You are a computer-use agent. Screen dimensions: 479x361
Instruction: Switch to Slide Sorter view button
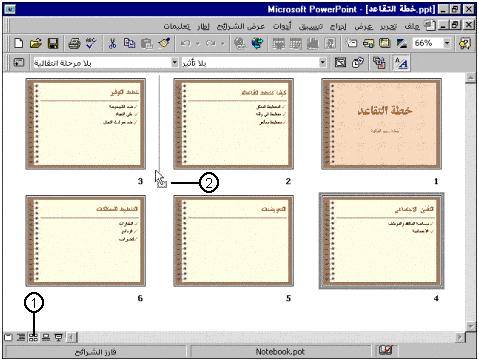tap(33, 338)
